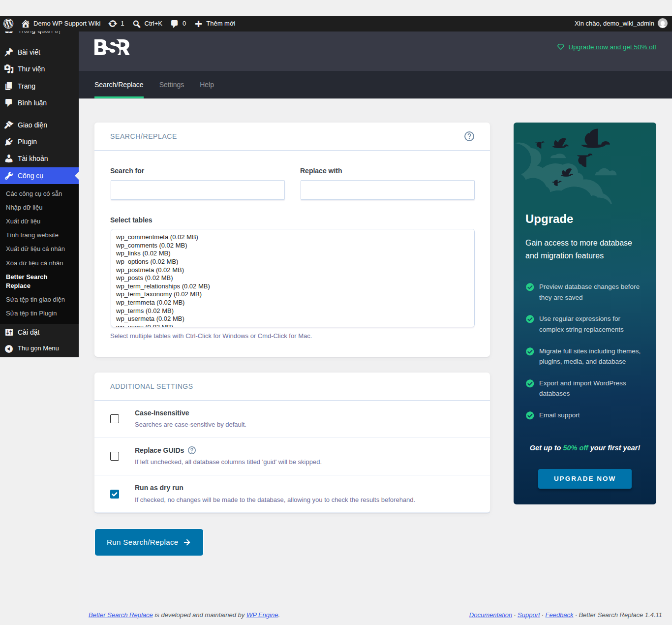This screenshot has width=672, height=625.
Task: Open Xóa dữ liệu cá nhân menu item
Action: pos(34,263)
